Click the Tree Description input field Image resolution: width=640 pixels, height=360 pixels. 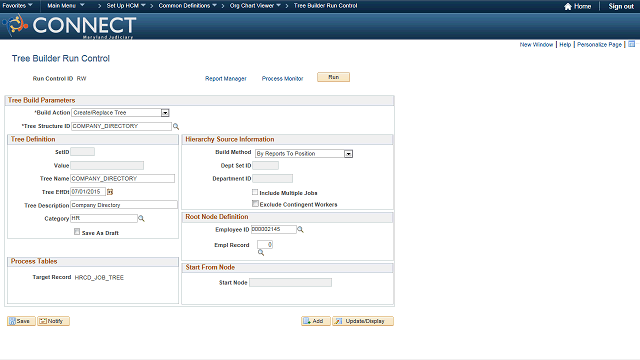pyautogui.click(x=124, y=205)
